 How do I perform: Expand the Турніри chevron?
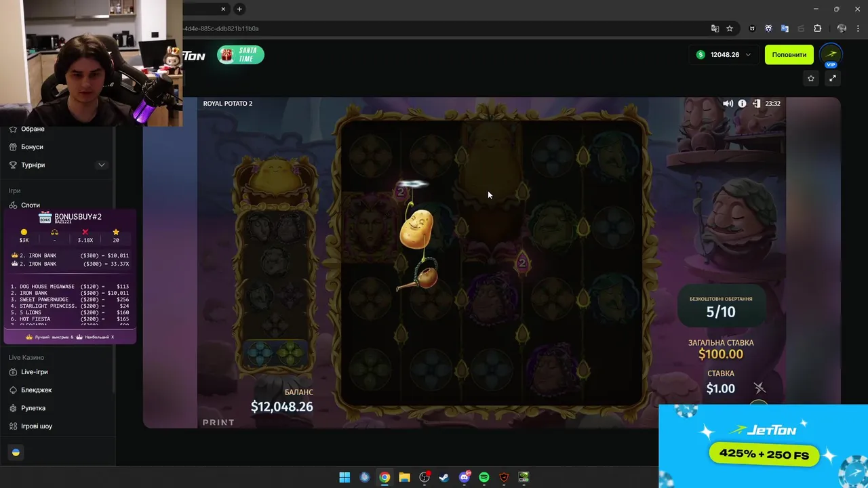click(102, 165)
